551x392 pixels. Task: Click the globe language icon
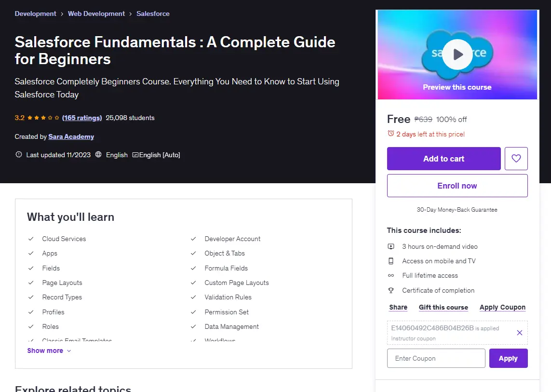click(98, 154)
